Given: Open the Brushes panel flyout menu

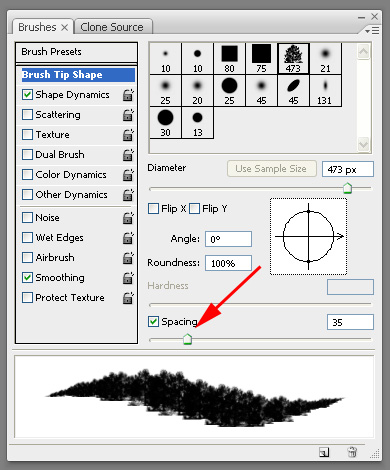Looking at the screenshot, I should point(372,31).
